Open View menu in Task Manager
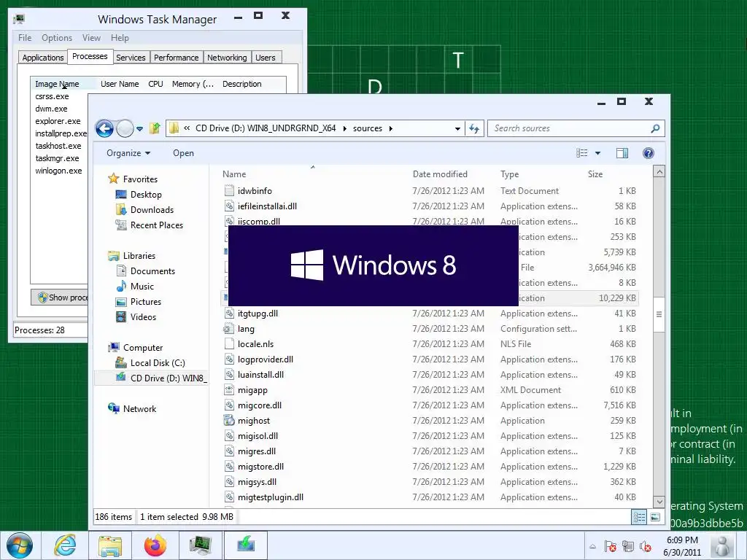This screenshot has height=560, width=747. [x=91, y=38]
